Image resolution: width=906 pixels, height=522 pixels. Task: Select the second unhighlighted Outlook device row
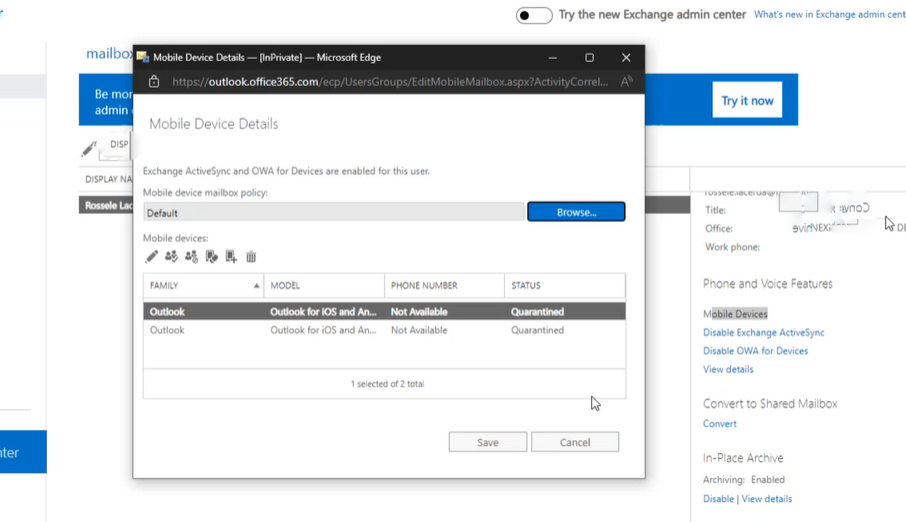(384, 330)
